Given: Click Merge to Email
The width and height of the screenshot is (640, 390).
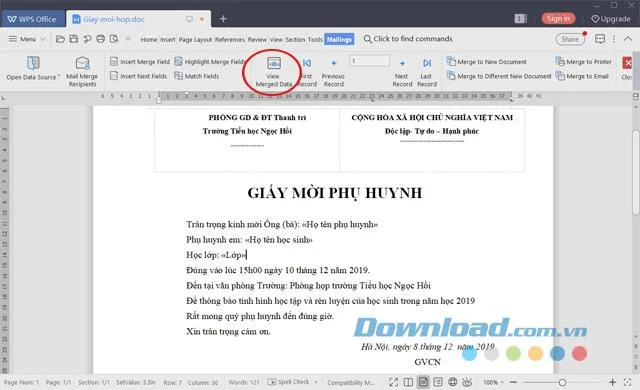Looking at the screenshot, I should point(582,76).
